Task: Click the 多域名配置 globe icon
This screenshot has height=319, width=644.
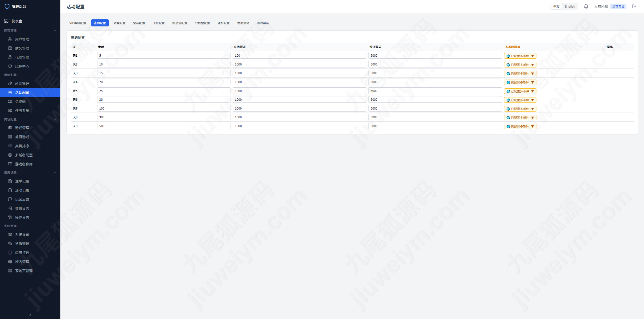Action: (10, 155)
